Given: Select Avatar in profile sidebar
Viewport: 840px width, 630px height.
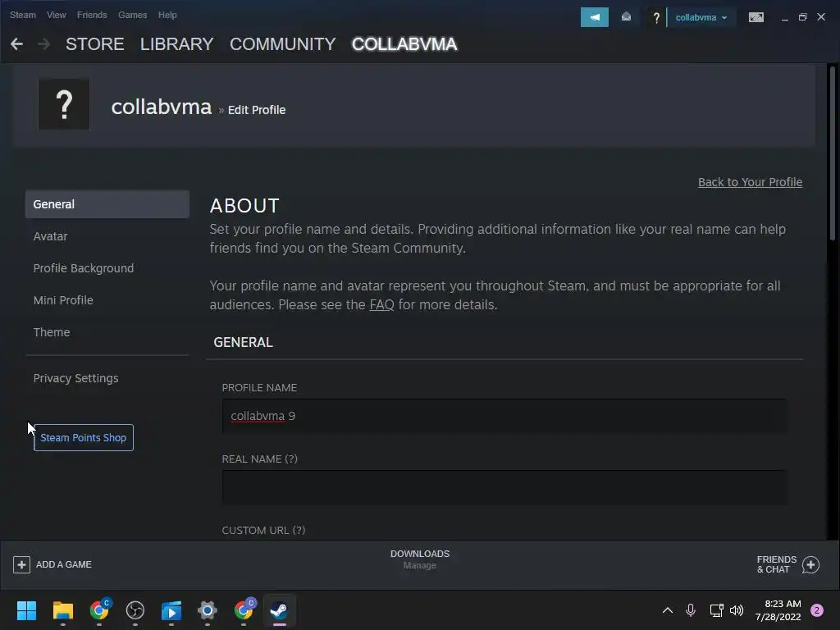Looking at the screenshot, I should [x=50, y=236].
